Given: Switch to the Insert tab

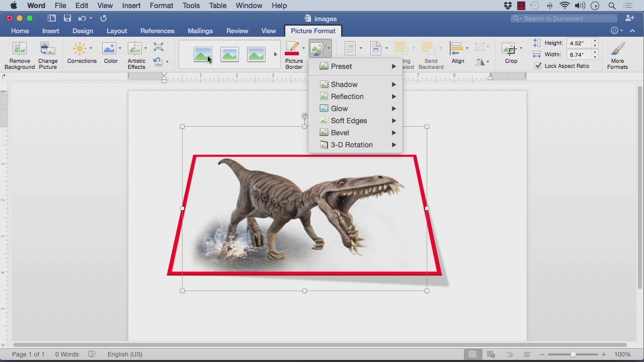Looking at the screenshot, I should tap(51, 31).
